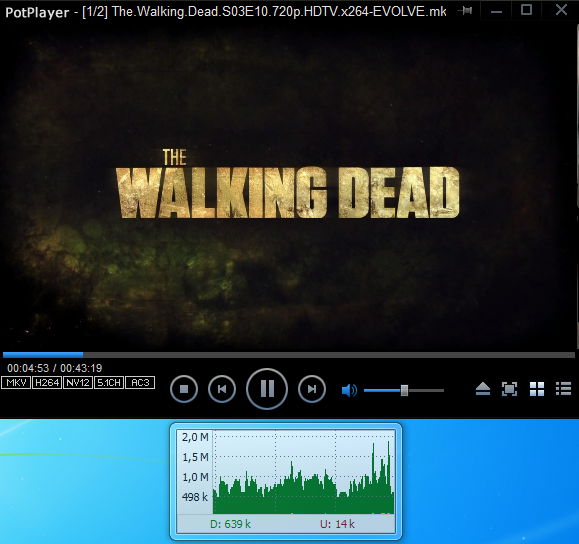The image size is (579, 544).
Task: Click the elapsed time display 00:04:53
Action: [x=28, y=368]
